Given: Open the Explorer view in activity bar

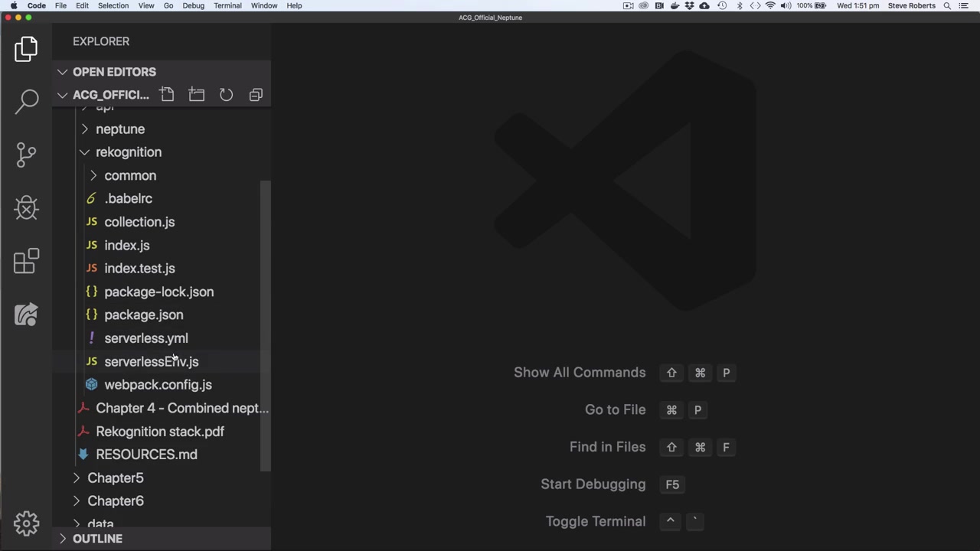Looking at the screenshot, I should tap(26, 49).
